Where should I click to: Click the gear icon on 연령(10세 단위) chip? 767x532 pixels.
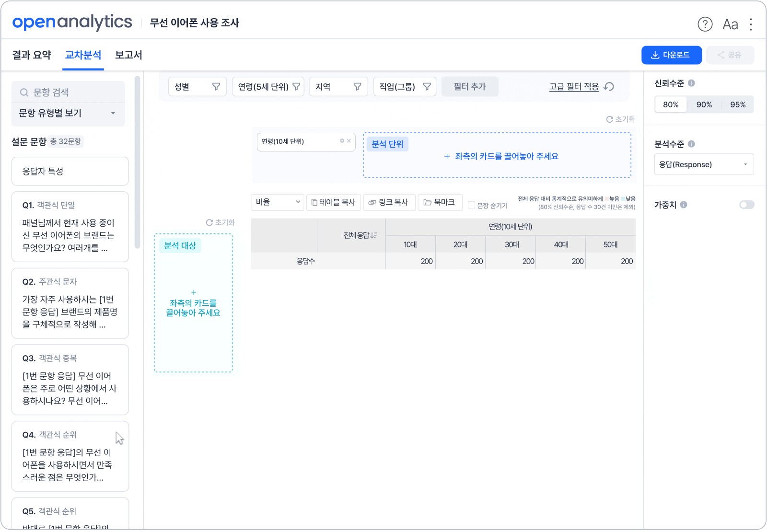click(x=342, y=141)
